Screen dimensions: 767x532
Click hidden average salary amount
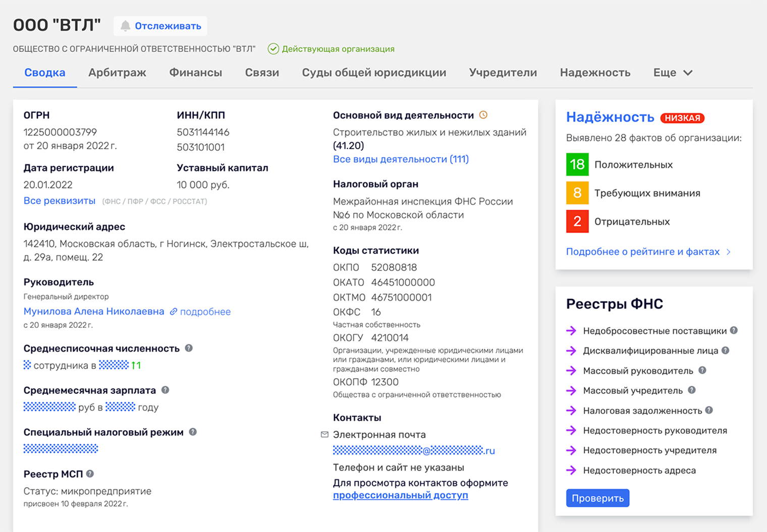(x=49, y=407)
